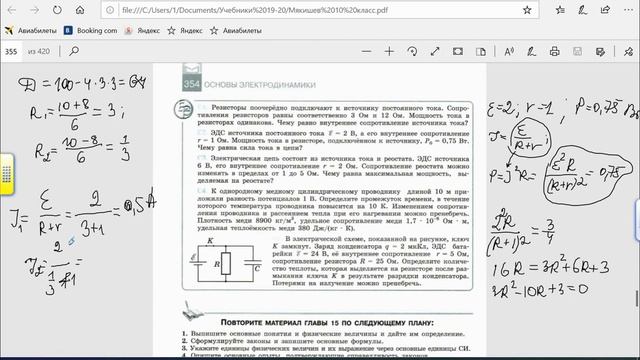This screenshot has height=360, width=640.
Task: Click the chapter heading ОСНОВЫ ЭЛЕКТРОДИНАМИКИ
Action: [x=260, y=85]
